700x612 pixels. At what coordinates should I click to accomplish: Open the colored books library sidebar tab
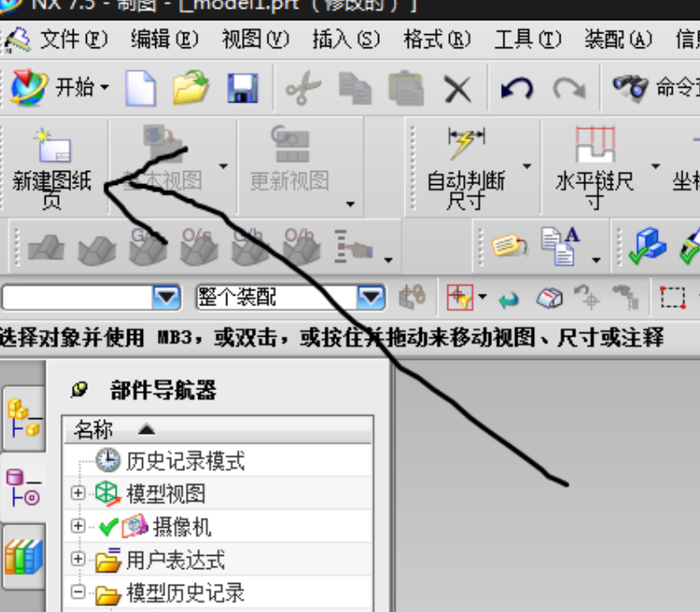(24, 557)
